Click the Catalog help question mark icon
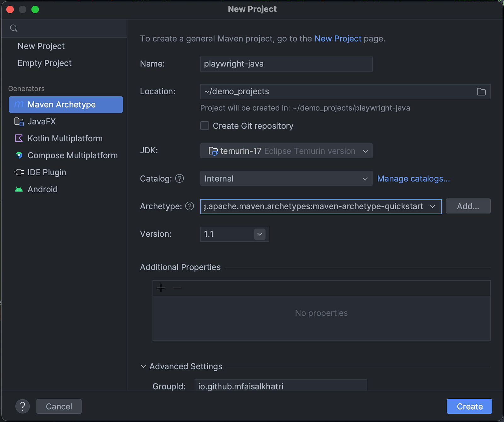The image size is (504, 422). coord(180,179)
